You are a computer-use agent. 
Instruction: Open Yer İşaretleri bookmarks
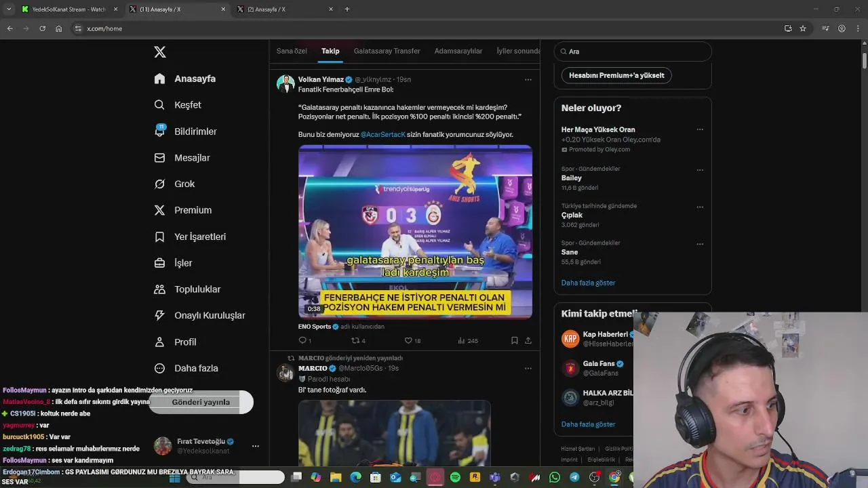click(190, 237)
